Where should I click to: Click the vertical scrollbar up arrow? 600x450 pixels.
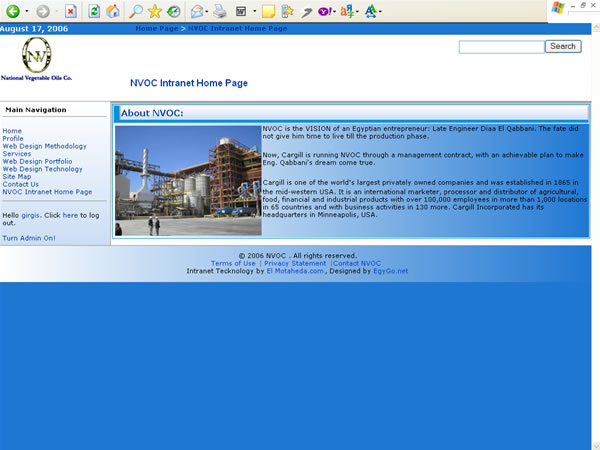tap(596, 28)
